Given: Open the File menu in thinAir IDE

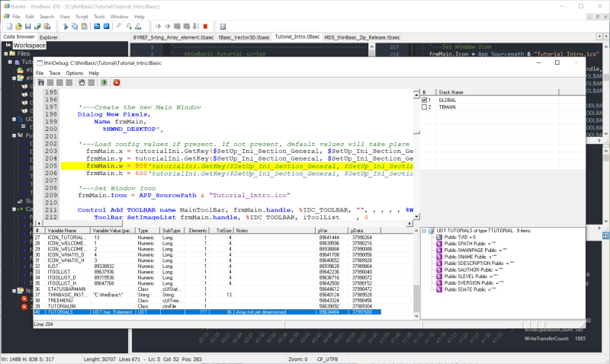Looking at the screenshot, I should 16,17.
